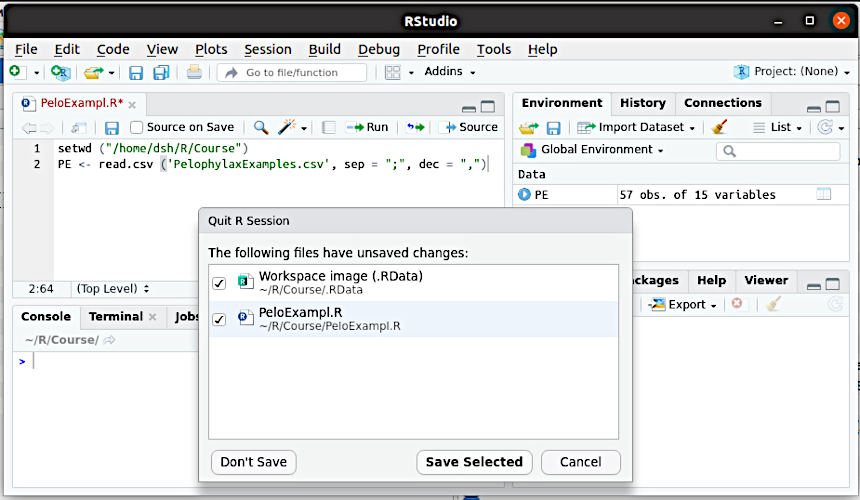Image resolution: width=860 pixels, height=500 pixels.
Task: Open the Addins dropdown menu
Action: pyautogui.click(x=450, y=71)
